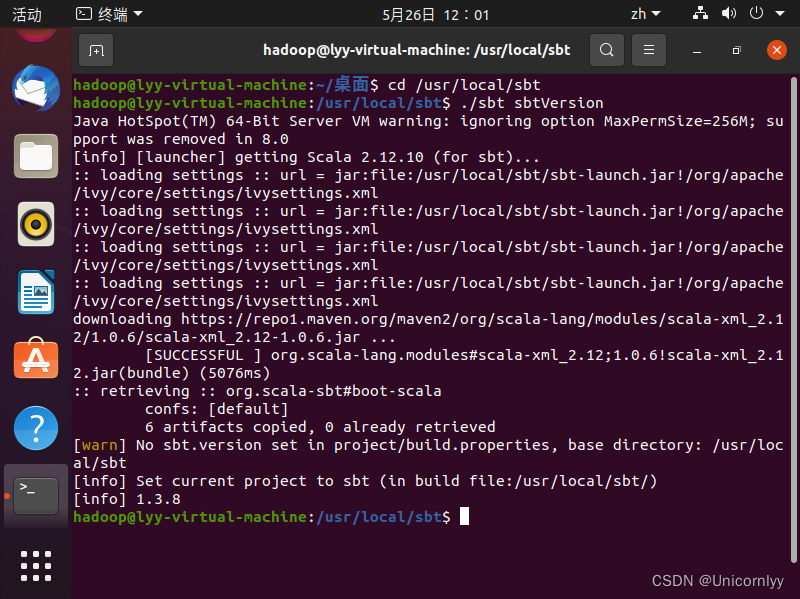Maximize the terminal window

(x=736, y=51)
